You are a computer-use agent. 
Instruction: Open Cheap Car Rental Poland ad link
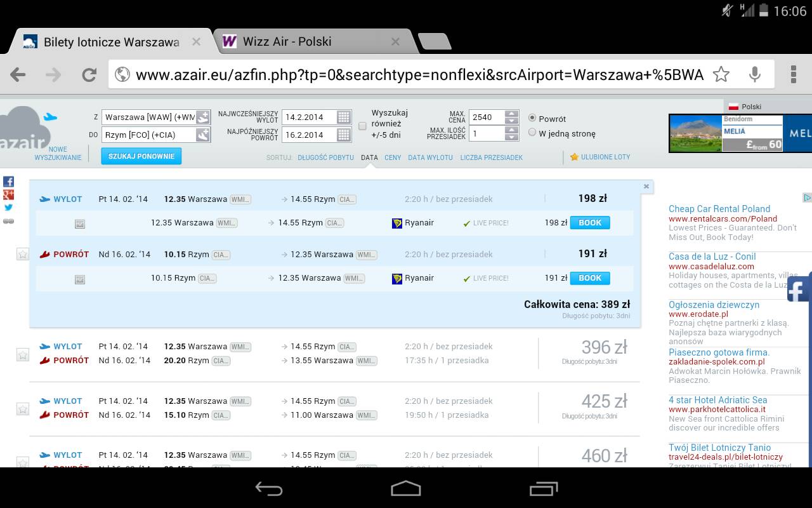click(x=719, y=209)
